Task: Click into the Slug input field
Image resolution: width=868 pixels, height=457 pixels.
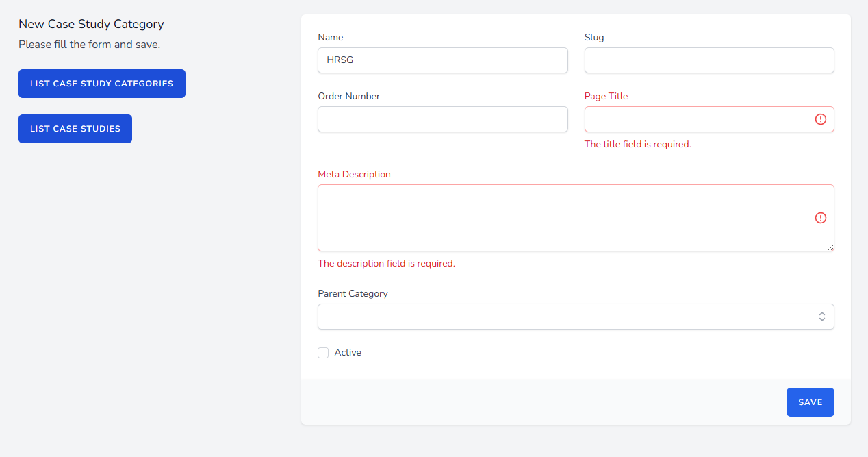Action: [709, 60]
